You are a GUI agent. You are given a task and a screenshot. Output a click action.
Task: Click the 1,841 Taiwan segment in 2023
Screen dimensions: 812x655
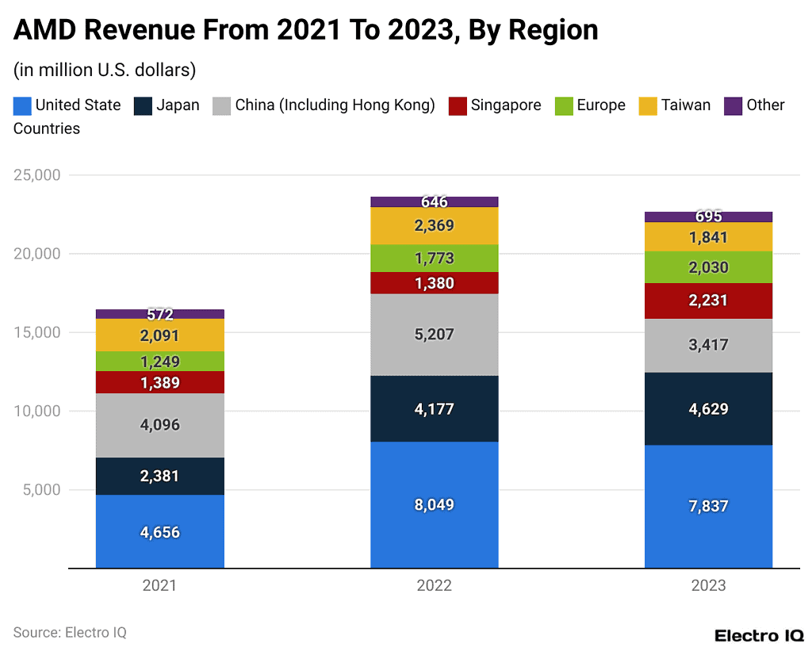[x=708, y=236]
